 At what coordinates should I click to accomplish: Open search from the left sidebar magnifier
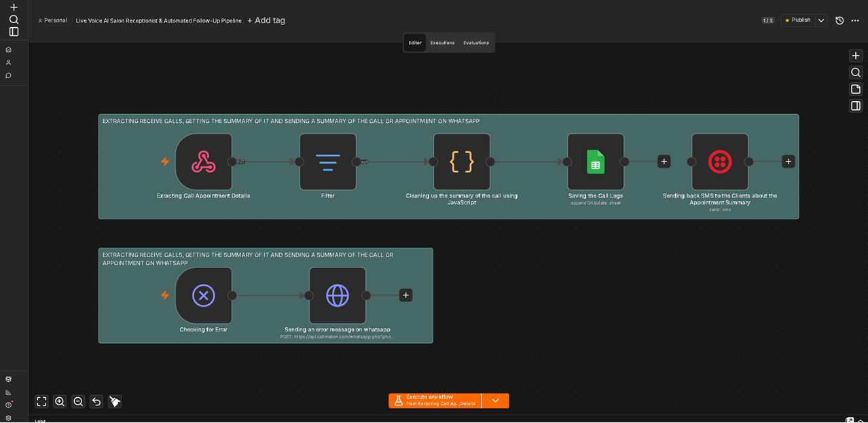pyautogui.click(x=14, y=19)
